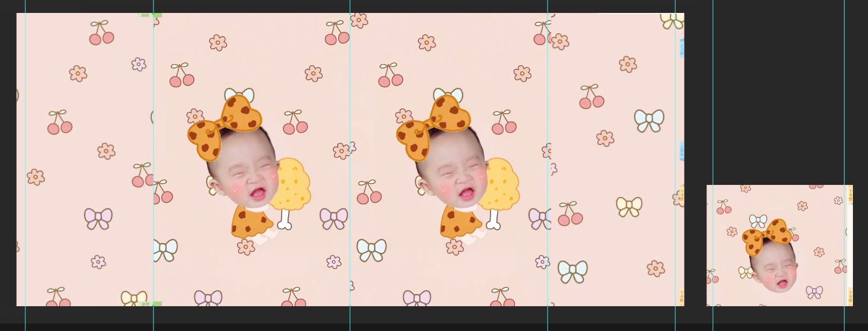Click the leopard bow on the middle baby
The image size is (868, 331).
pyautogui.click(x=434, y=127)
